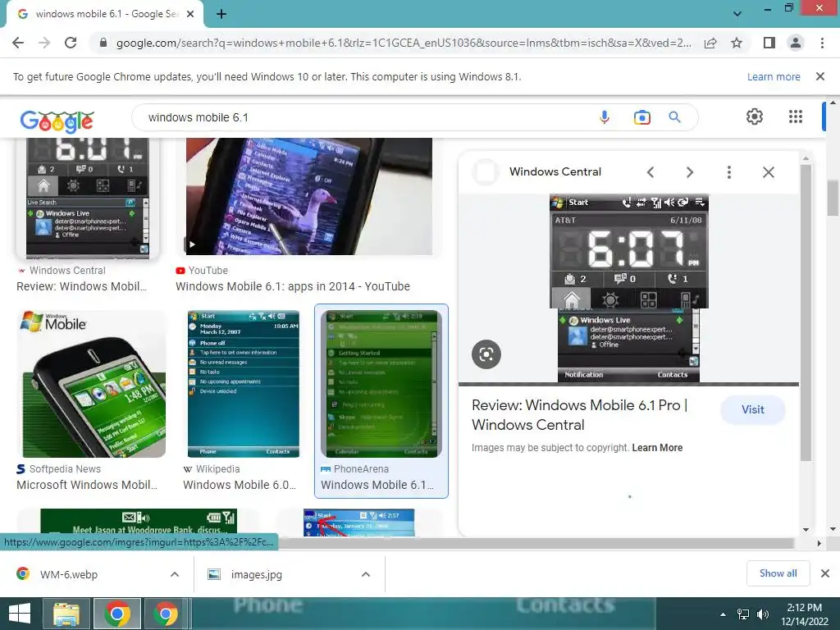Click horizontal scrollbar right arrow
This screenshot has height=630, width=840.
(819, 543)
